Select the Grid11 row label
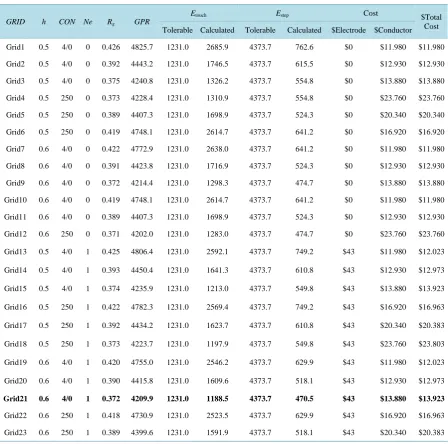 point(15,217)
